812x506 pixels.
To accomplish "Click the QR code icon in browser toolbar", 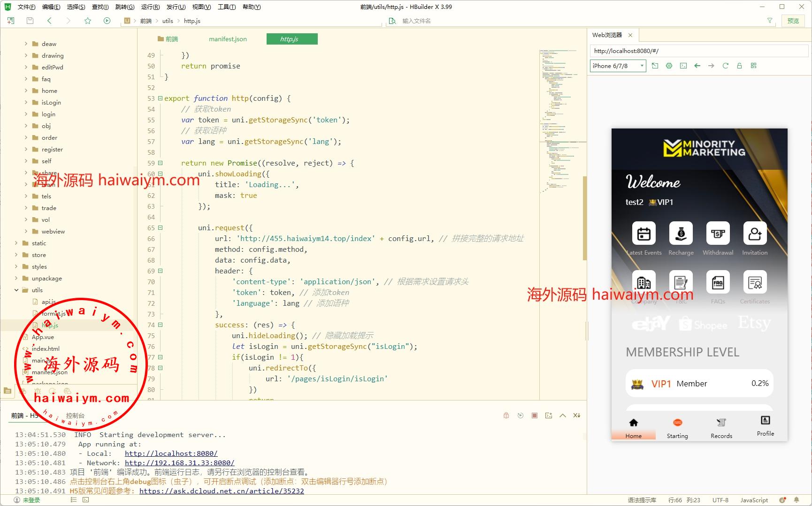I will tap(753, 66).
